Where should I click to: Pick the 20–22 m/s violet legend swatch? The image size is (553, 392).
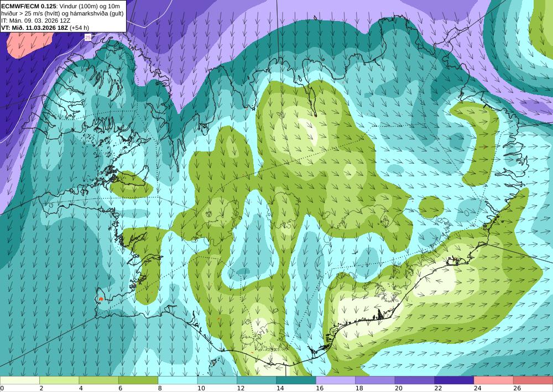pyautogui.click(x=415, y=380)
